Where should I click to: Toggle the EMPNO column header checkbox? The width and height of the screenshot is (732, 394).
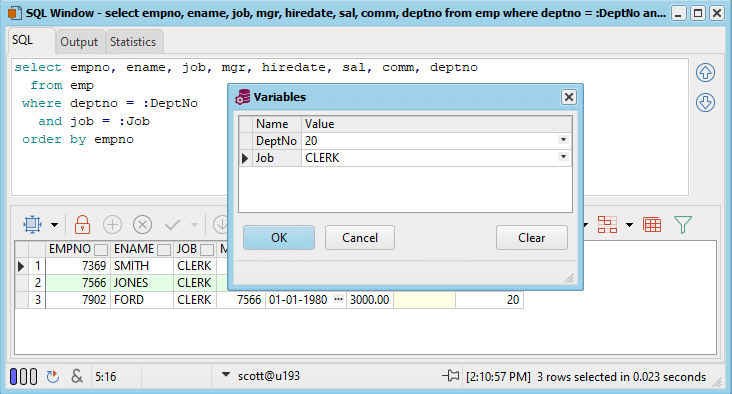tap(101, 250)
